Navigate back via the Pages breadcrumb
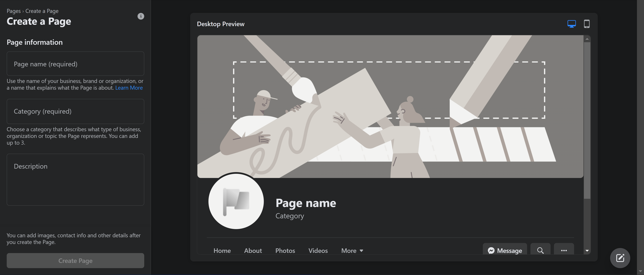Viewport: 644px width, 275px height. point(13,11)
